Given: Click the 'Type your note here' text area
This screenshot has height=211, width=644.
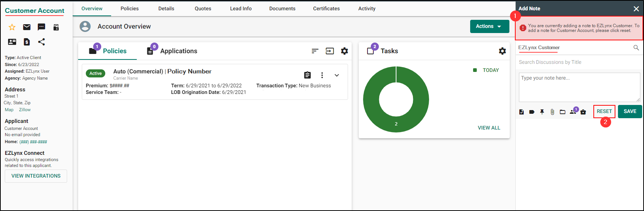Looking at the screenshot, I should (579, 87).
